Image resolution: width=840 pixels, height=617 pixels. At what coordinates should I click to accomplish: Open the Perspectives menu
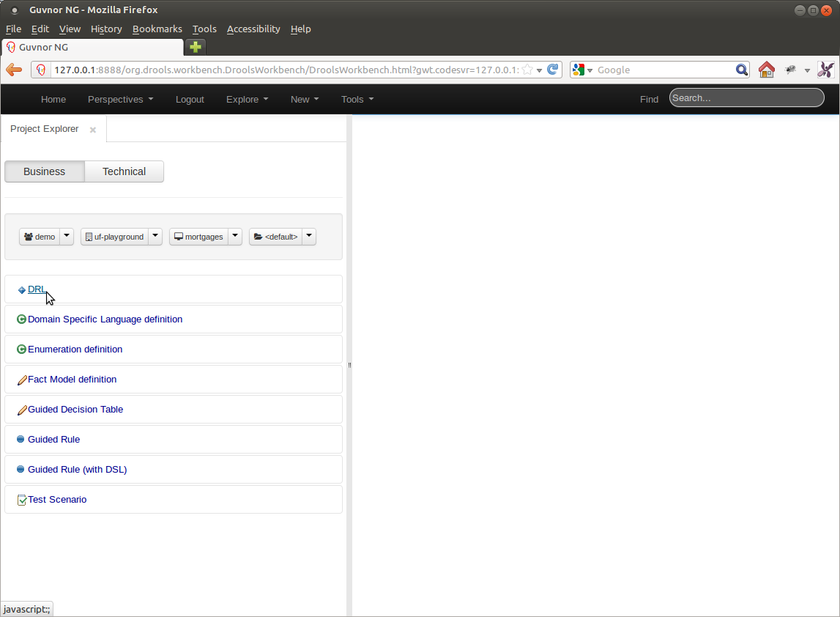click(x=120, y=100)
